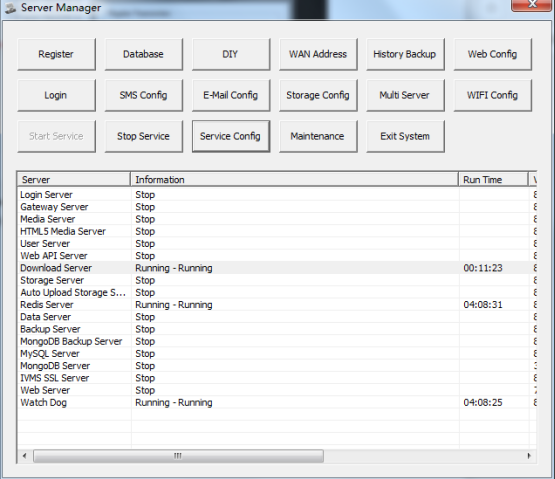Open the Database settings
Screen dimensions: 555x479
[x=144, y=54]
